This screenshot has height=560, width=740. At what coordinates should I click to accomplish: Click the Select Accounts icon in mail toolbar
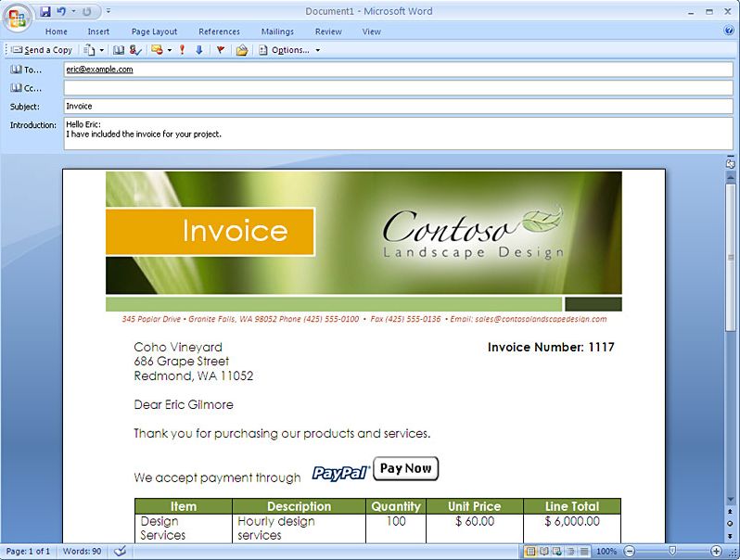coord(89,50)
